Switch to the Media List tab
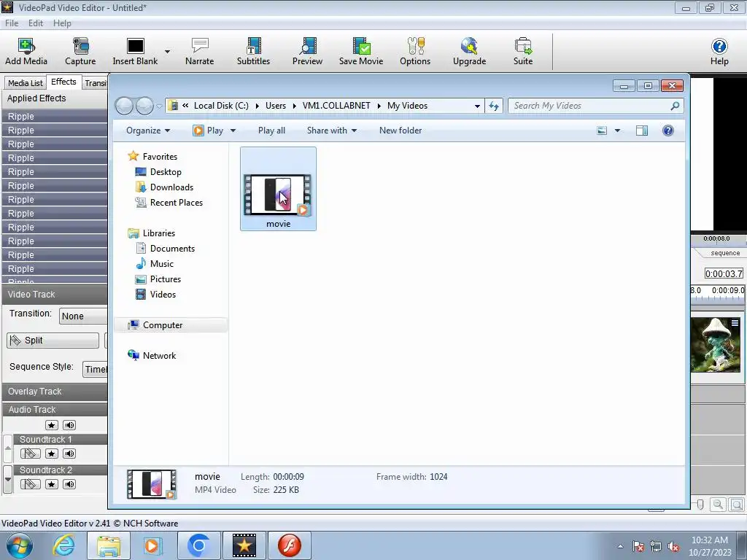Screen dimensions: 747x560 [26, 83]
